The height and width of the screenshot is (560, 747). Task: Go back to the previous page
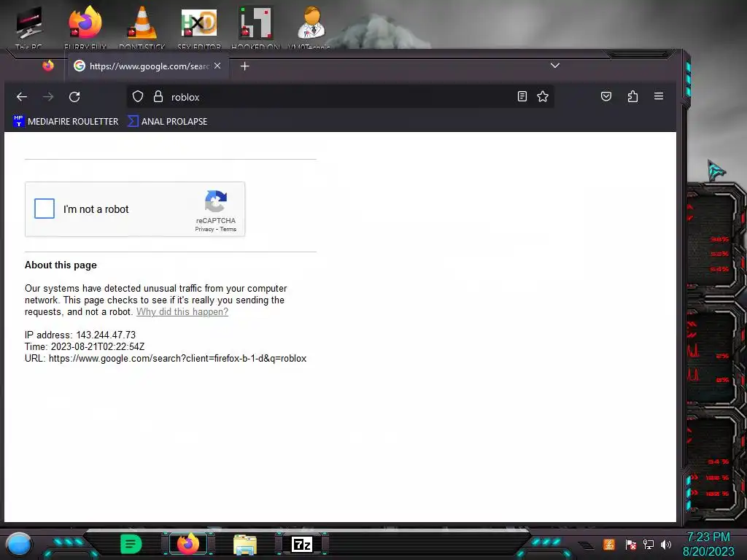pyautogui.click(x=22, y=97)
